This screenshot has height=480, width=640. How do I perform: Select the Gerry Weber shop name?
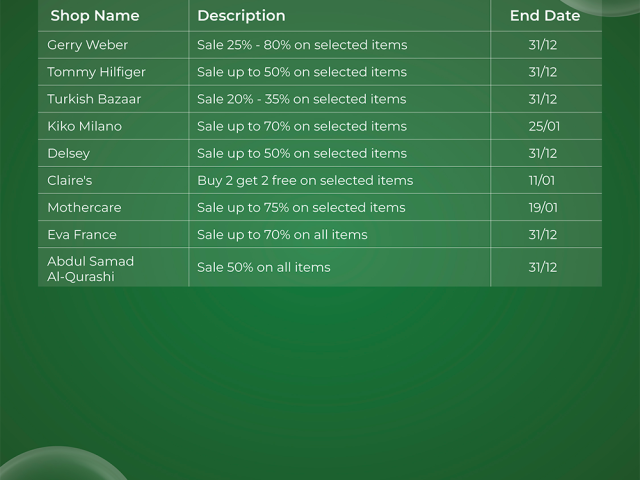[x=88, y=45]
